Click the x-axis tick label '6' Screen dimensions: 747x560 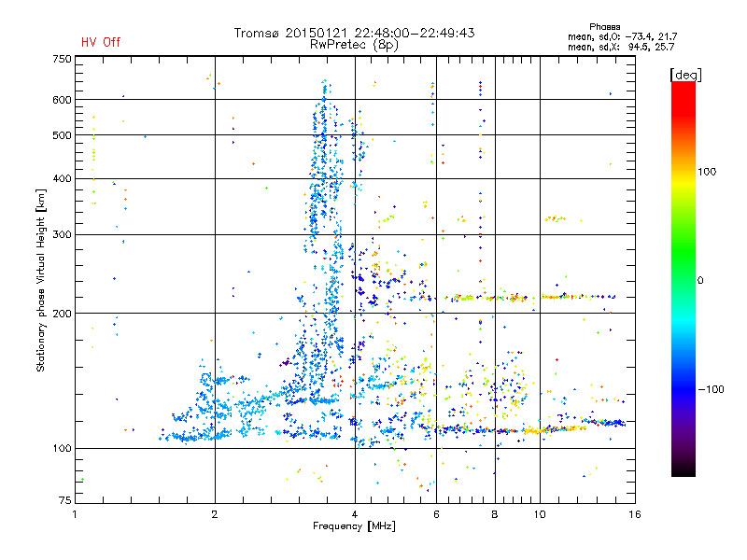click(436, 514)
